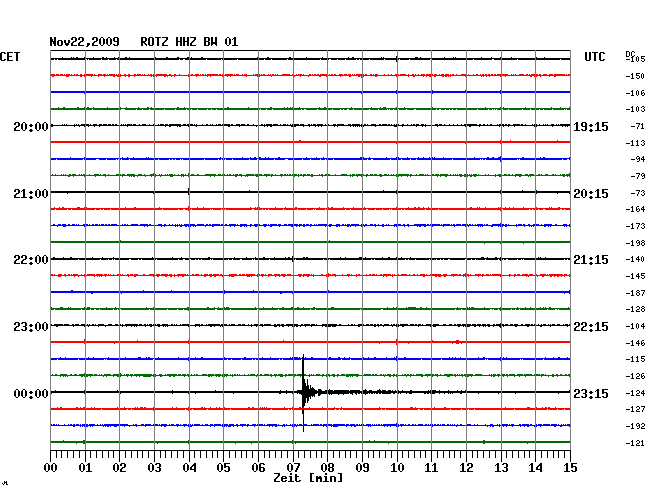Select the 22:00 CET row label

[x=31, y=260]
